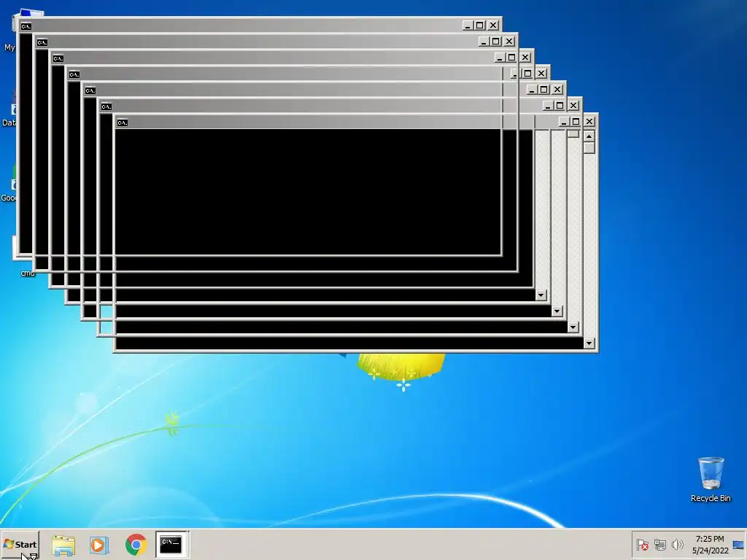The width and height of the screenshot is (747, 560).
Task: Open the network tray icon
Action: tap(659, 544)
